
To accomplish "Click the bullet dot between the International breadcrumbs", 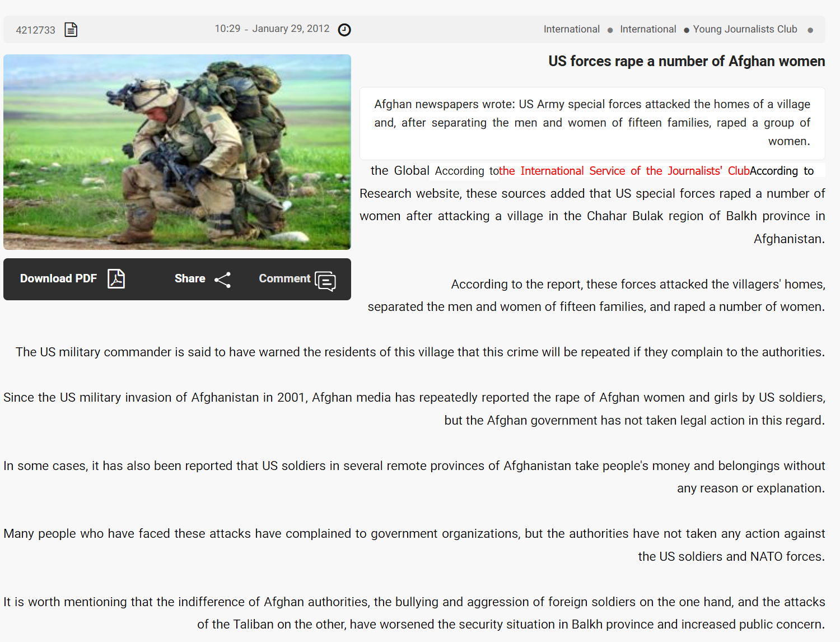I will tap(610, 30).
